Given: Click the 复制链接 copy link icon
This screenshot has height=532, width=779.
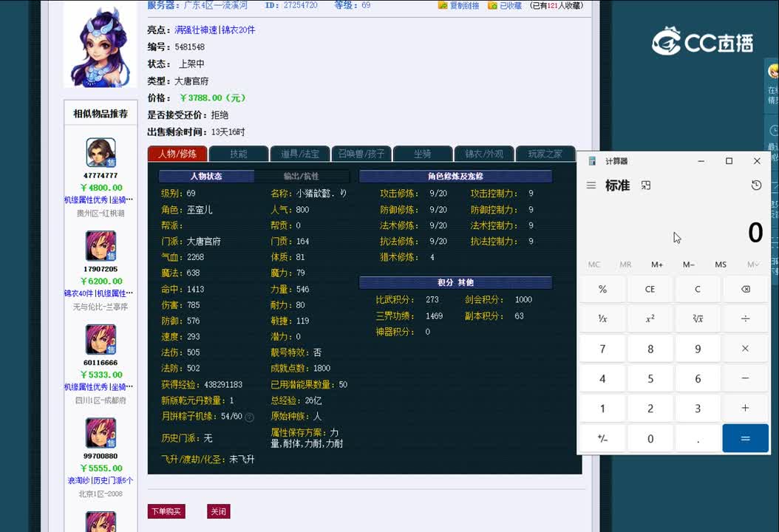Looking at the screenshot, I should 443,5.
